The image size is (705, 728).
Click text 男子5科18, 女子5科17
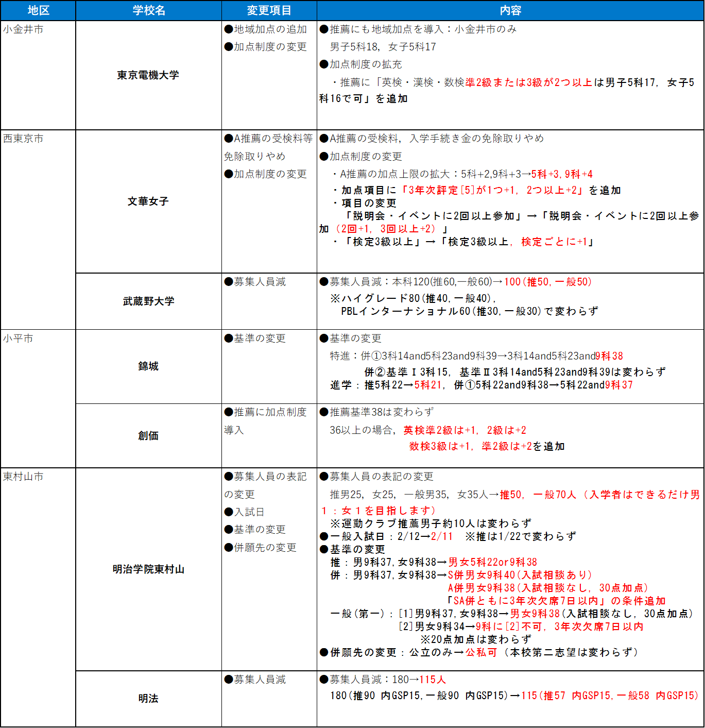coord(383,47)
